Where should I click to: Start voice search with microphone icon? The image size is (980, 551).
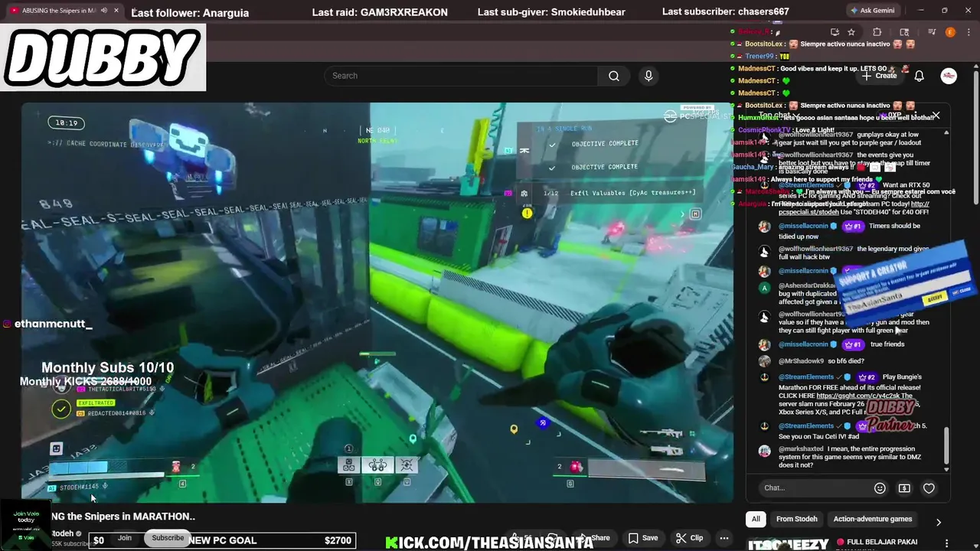tap(648, 76)
